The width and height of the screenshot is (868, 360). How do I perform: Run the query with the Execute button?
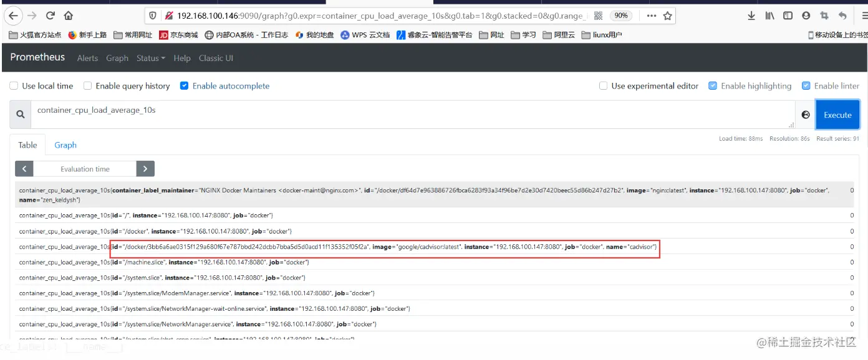tap(837, 115)
